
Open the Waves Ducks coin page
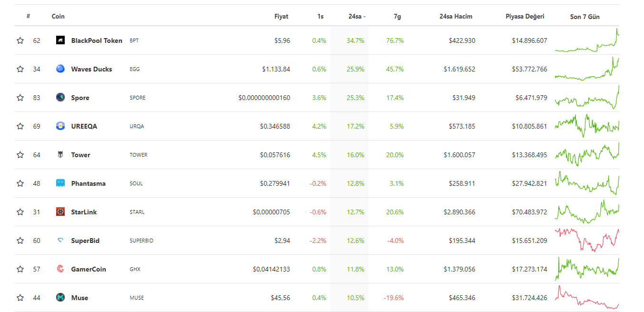pyautogui.click(x=91, y=69)
